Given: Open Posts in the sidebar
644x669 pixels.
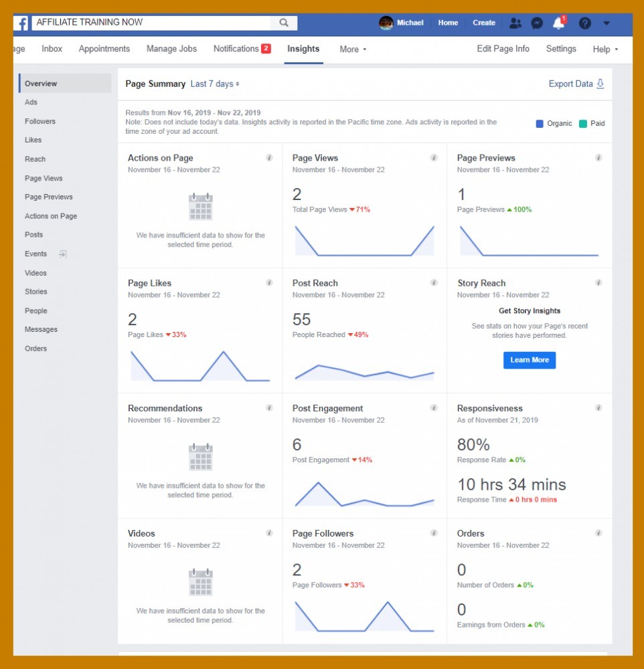Looking at the screenshot, I should (33, 235).
